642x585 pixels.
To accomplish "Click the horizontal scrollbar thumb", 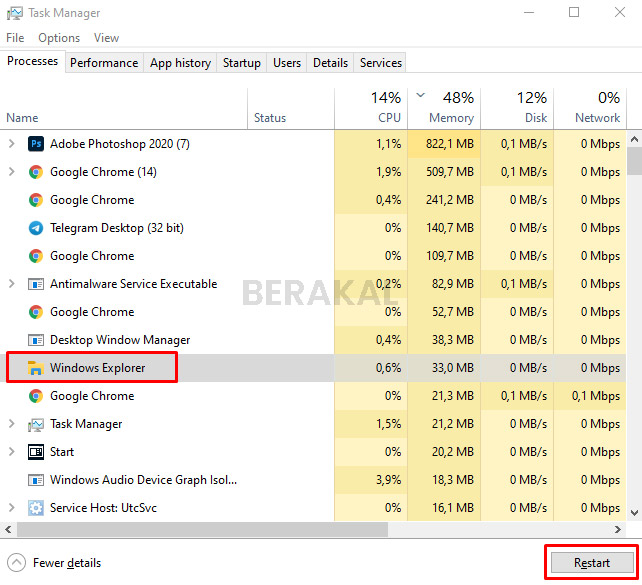I will pos(202,530).
